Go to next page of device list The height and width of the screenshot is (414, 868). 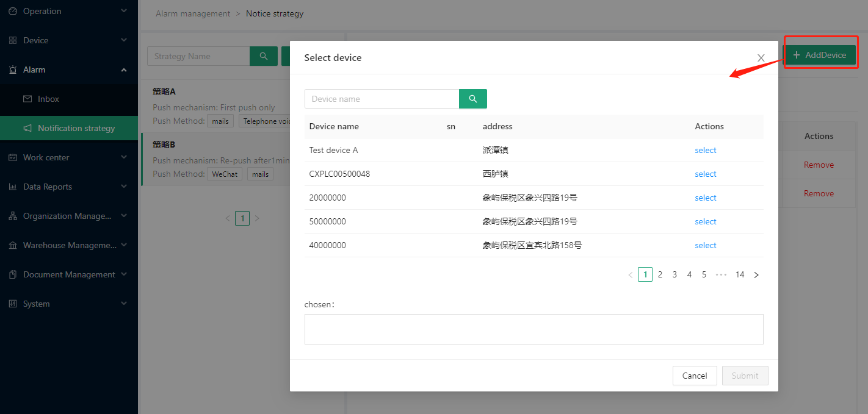pos(756,275)
